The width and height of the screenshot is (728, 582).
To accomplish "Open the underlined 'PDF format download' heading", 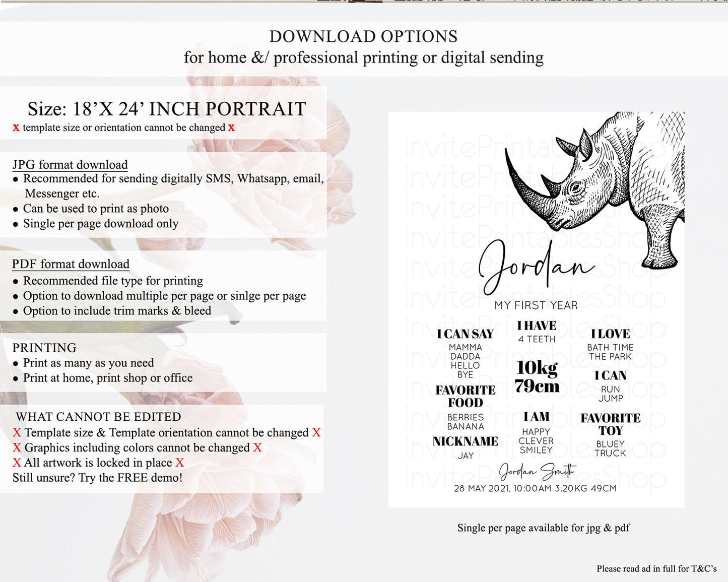I will [x=71, y=264].
